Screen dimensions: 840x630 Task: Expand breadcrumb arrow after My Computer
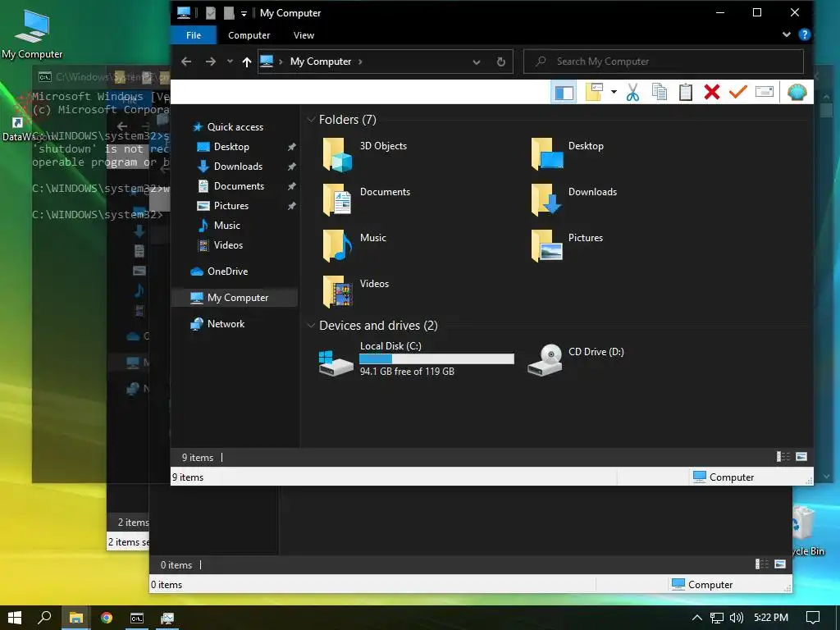tap(360, 62)
